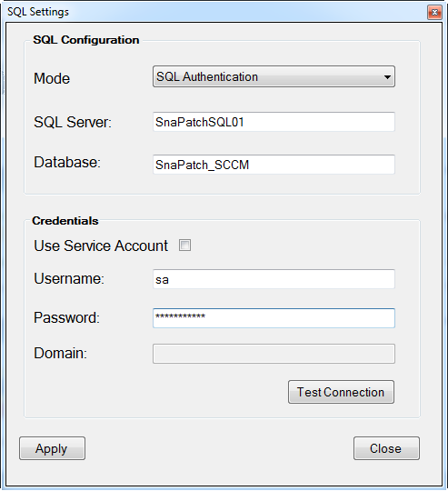Click the Test Connection button
The image size is (448, 491).
pyautogui.click(x=341, y=392)
